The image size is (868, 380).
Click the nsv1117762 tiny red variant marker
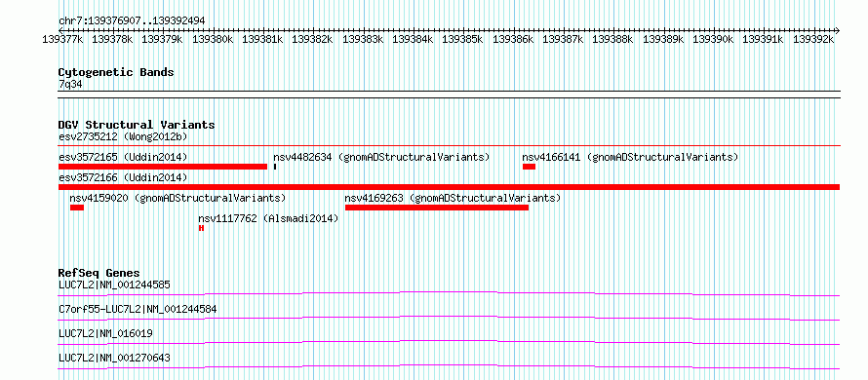pyautogui.click(x=202, y=228)
